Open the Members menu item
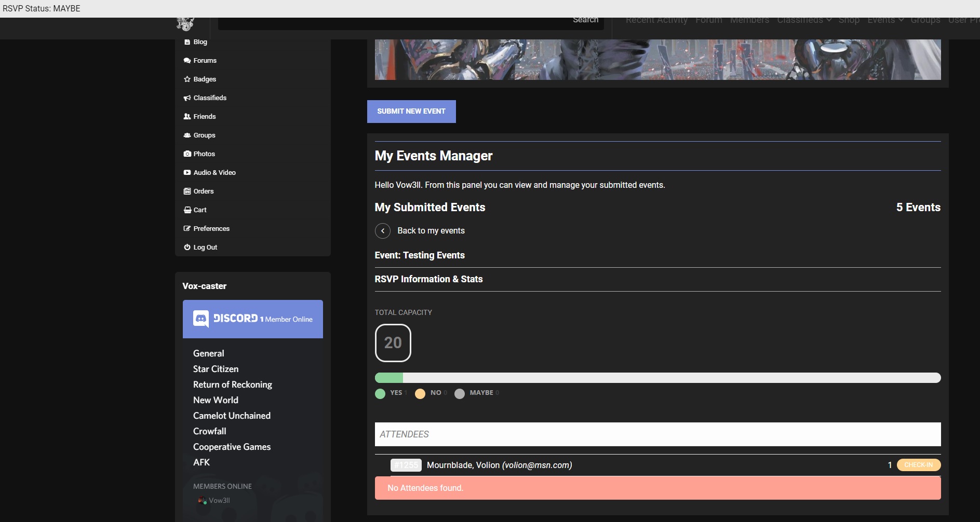Viewport: 980px width, 522px height. pos(749,20)
